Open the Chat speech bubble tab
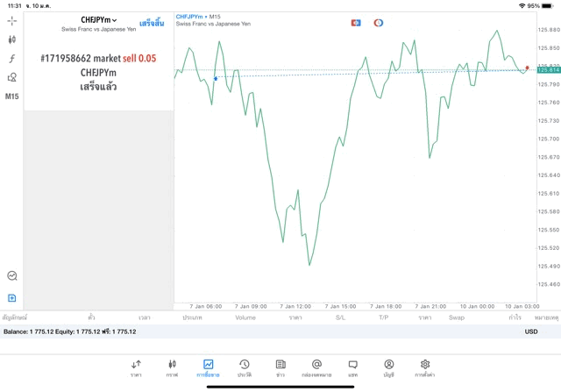Image resolution: width=561 pixels, height=392 pixels. [x=352, y=367]
